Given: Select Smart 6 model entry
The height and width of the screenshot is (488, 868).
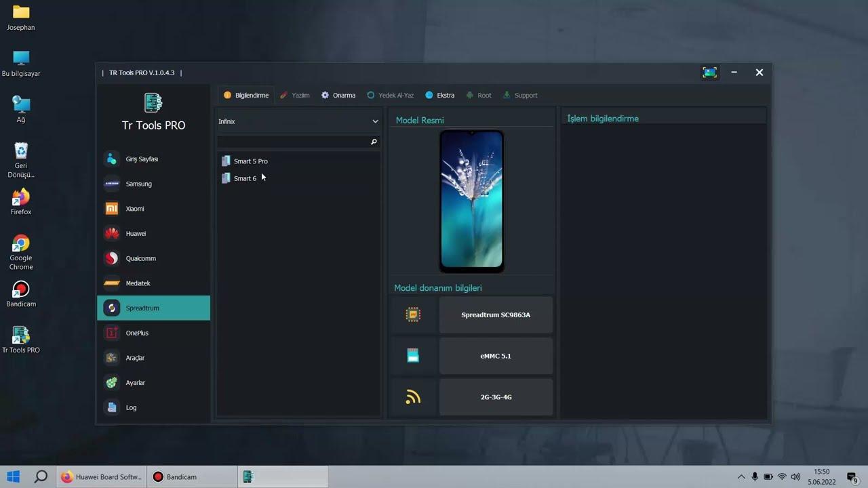Looking at the screenshot, I should (x=245, y=178).
